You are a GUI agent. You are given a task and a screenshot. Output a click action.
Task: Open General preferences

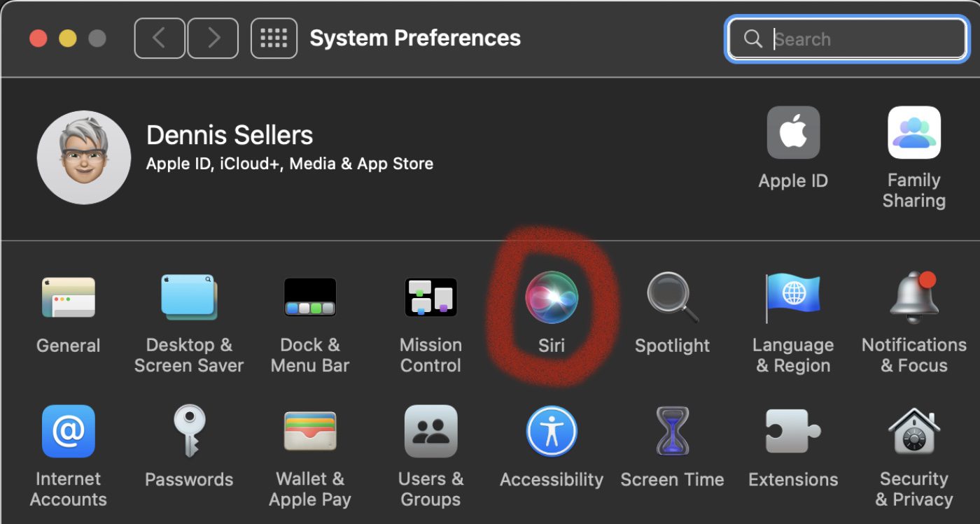click(x=68, y=297)
